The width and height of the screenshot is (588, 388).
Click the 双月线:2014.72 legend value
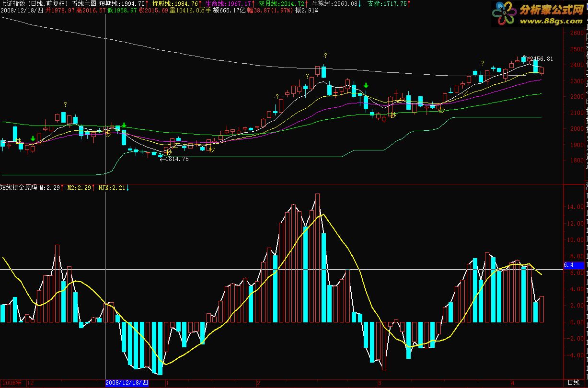point(282,3)
